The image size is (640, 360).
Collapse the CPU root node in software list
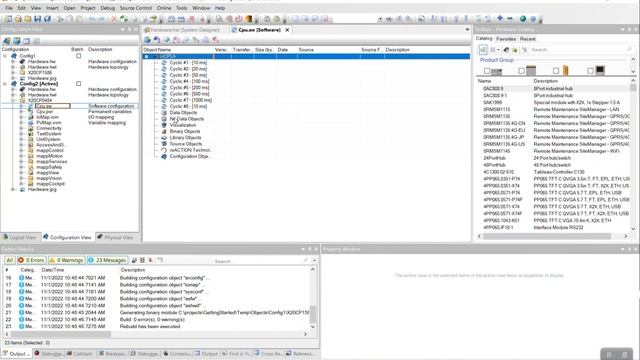[147, 56]
